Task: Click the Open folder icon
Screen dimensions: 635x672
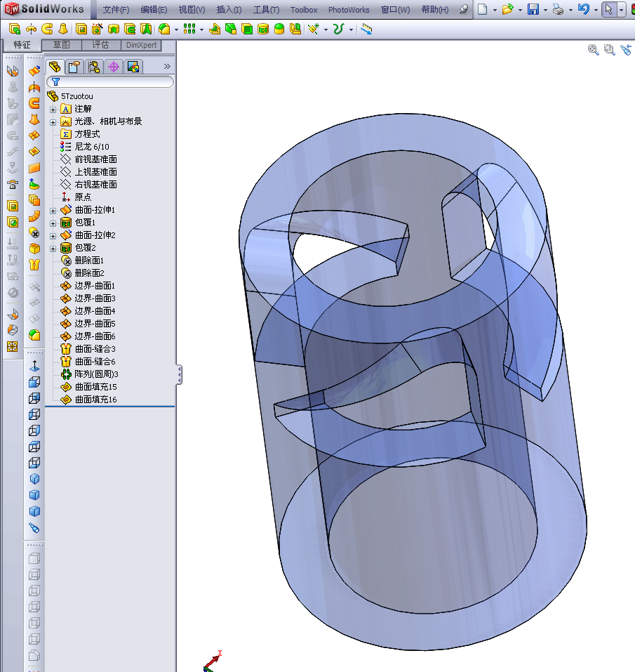Action: pos(508,9)
